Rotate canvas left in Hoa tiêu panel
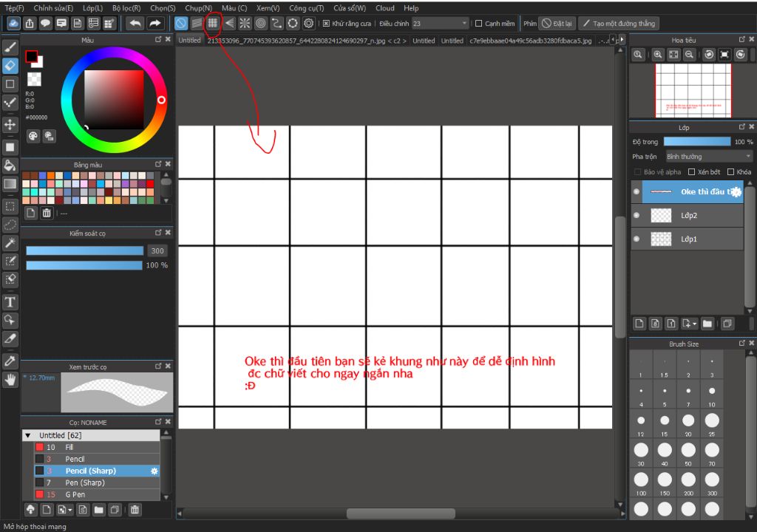Viewport: 757px width, 532px height. [x=709, y=55]
